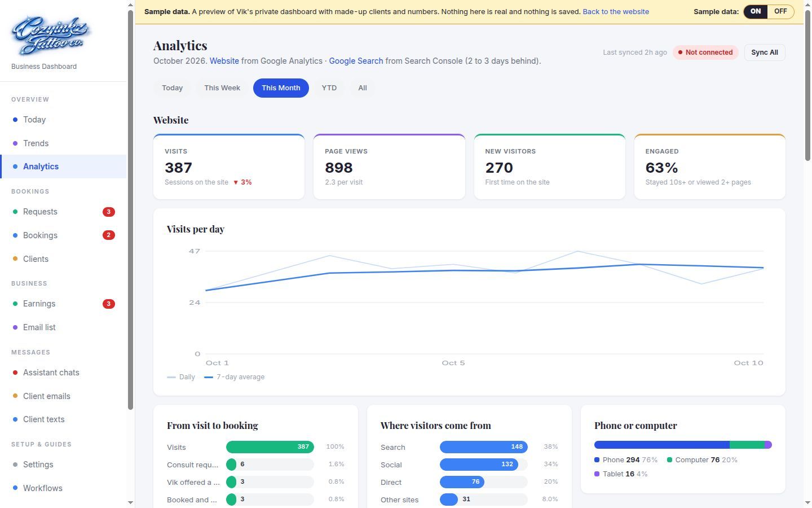Go to Settings in the sidebar

tap(63, 465)
